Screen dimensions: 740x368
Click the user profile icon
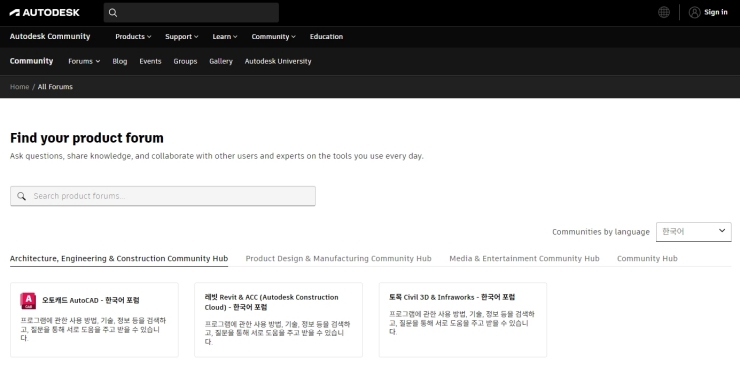(x=694, y=12)
